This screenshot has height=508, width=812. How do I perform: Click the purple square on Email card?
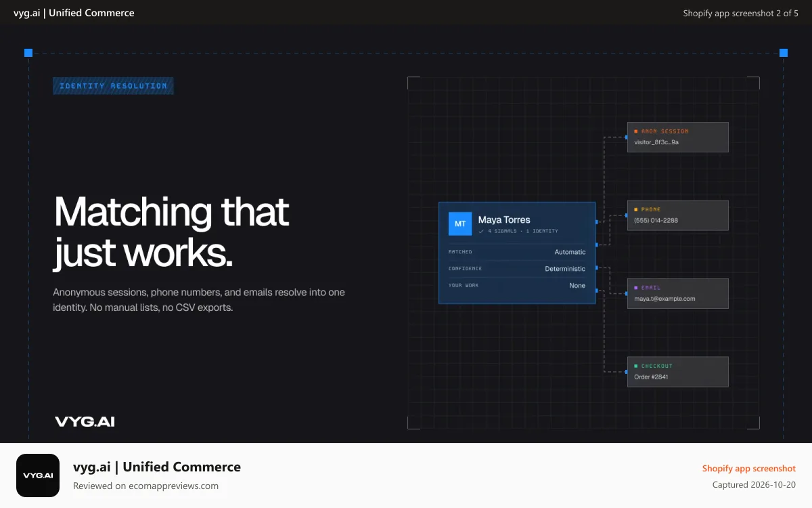[636, 288]
